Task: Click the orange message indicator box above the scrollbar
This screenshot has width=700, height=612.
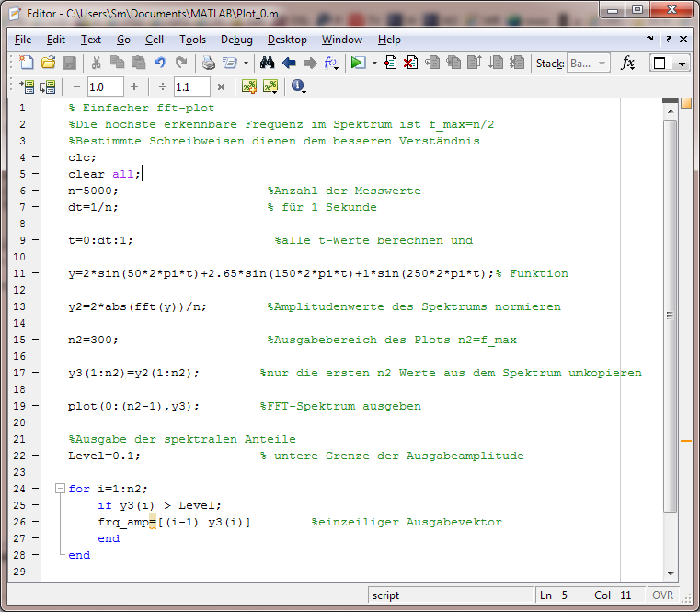Action: coord(686,103)
